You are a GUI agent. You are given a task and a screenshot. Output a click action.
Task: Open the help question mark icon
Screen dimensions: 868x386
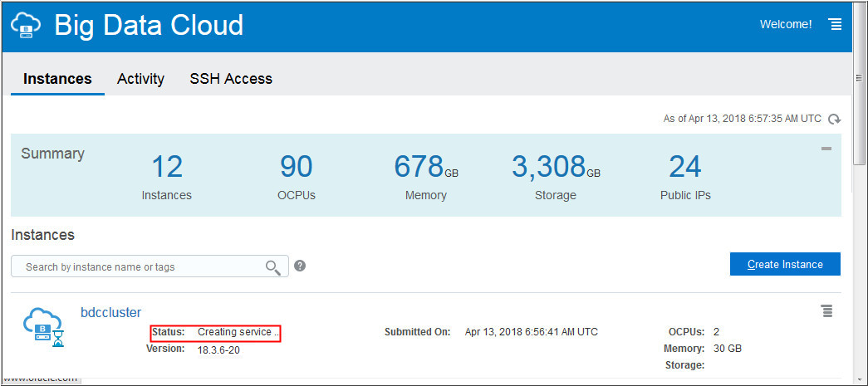click(300, 266)
